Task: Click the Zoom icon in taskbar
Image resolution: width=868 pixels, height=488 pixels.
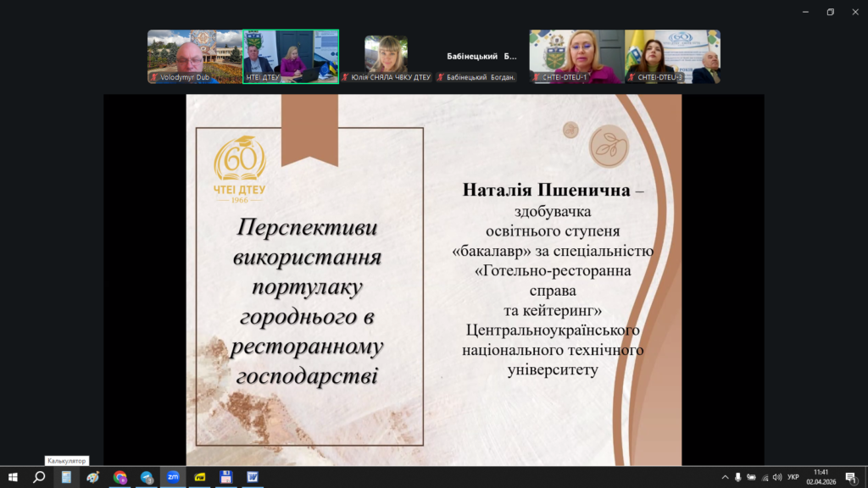Action: pos(173,477)
